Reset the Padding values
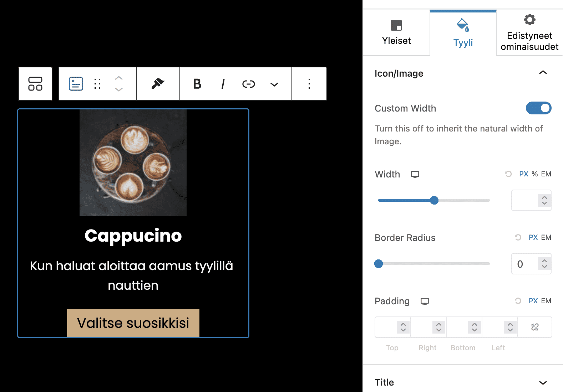The height and width of the screenshot is (392, 563). 518,301
